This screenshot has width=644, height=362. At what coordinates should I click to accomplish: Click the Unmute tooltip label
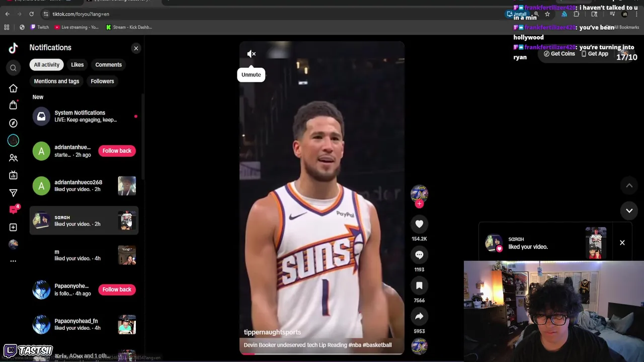click(251, 75)
